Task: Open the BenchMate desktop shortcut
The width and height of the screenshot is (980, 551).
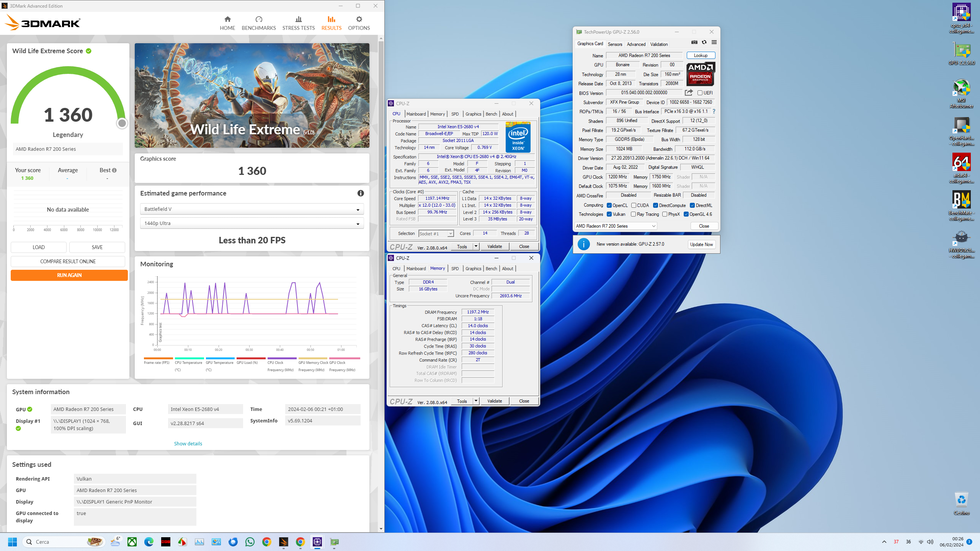Action: tap(961, 206)
